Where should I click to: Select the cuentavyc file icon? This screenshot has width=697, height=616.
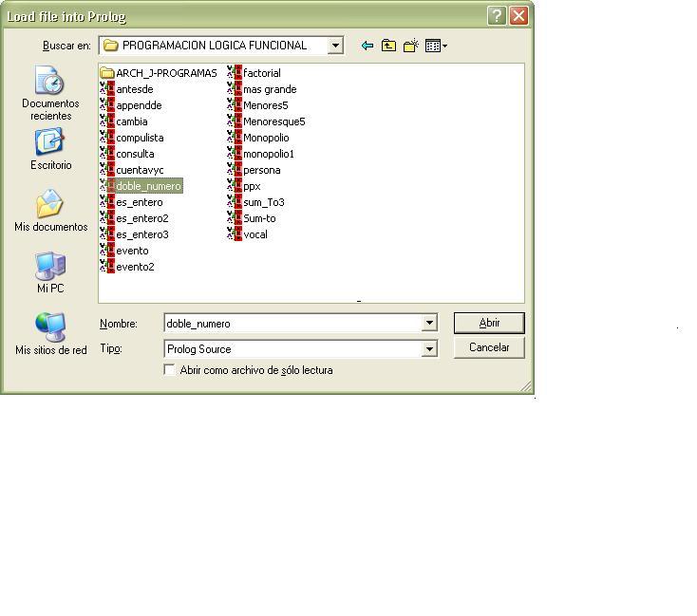pos(107,169)
